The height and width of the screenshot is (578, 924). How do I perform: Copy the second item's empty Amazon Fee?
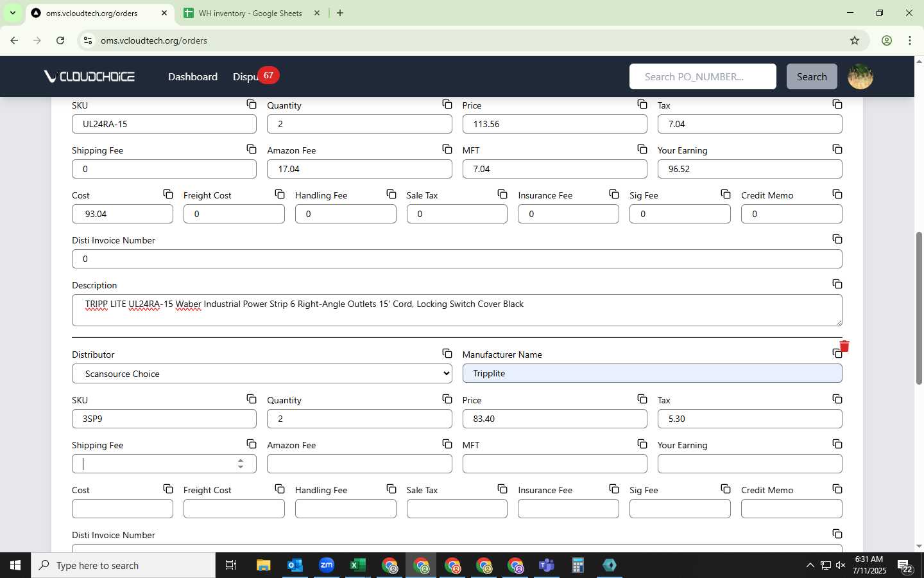[447, 444]
